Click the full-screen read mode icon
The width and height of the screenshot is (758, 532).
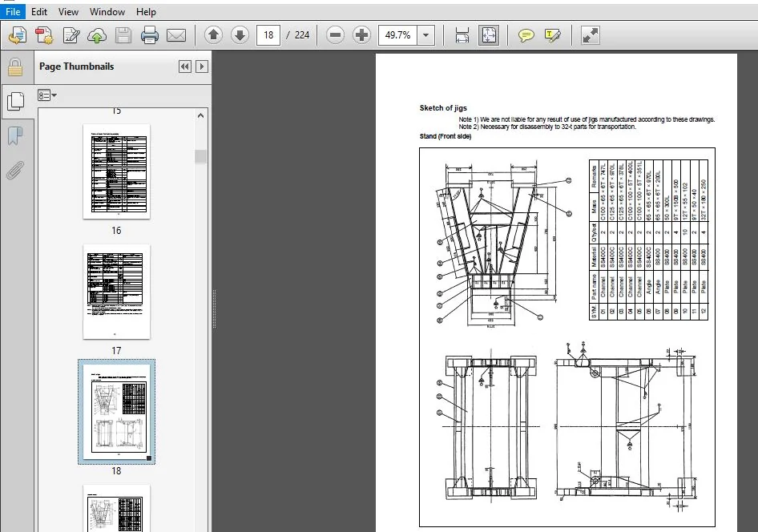click(x=591, y=35)
